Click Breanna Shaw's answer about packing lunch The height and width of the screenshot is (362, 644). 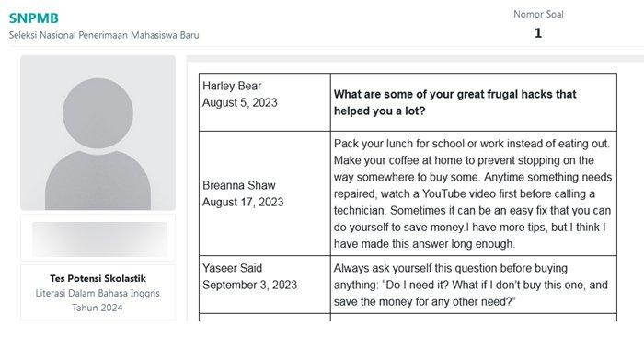tap(473, 193)
